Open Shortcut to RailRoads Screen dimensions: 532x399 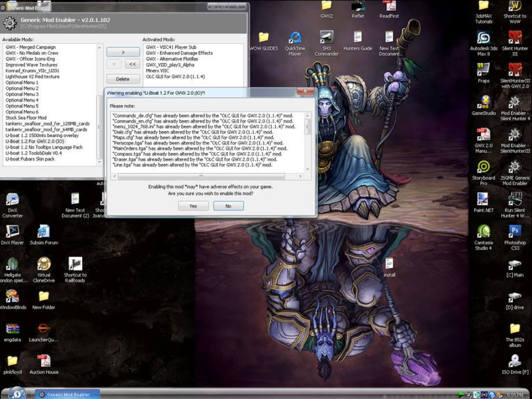click(x=75, y=270)
